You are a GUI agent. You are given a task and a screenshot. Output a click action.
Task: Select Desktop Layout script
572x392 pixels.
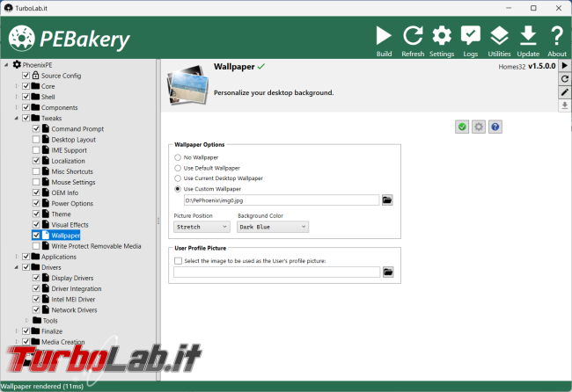[x=69, y=140]
